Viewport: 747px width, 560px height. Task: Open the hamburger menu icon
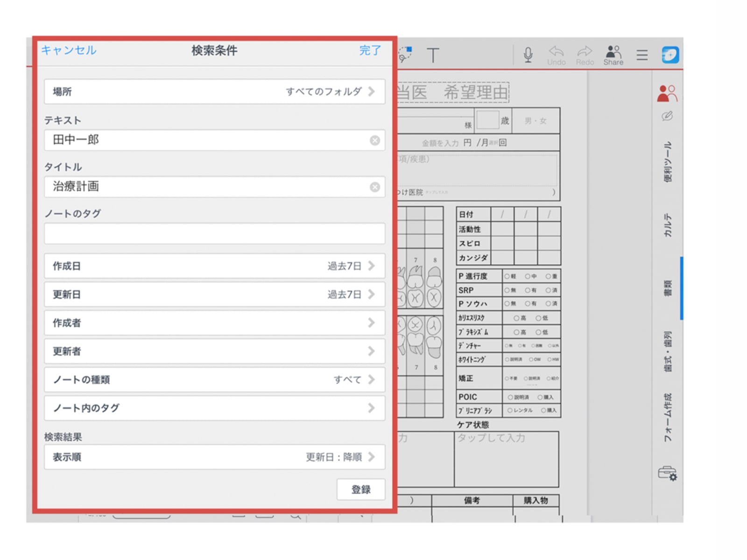click(x=642, y=55)
